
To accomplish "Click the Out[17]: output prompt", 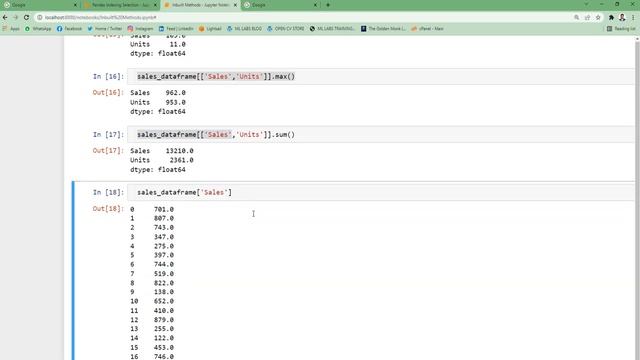I will point(108,151).
